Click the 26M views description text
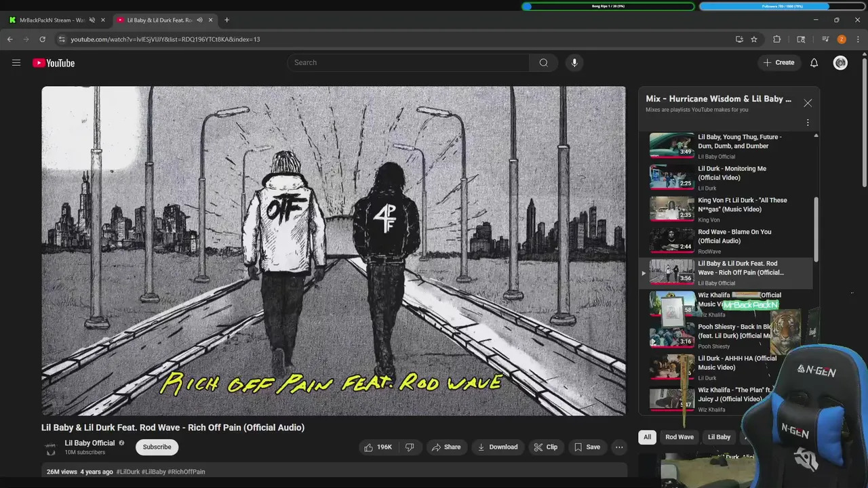This screenshot has height=488, width=868. click(x=62, y=472)
